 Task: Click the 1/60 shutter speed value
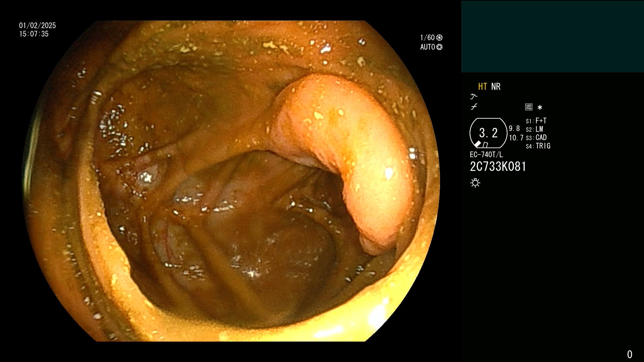[427, 38]
